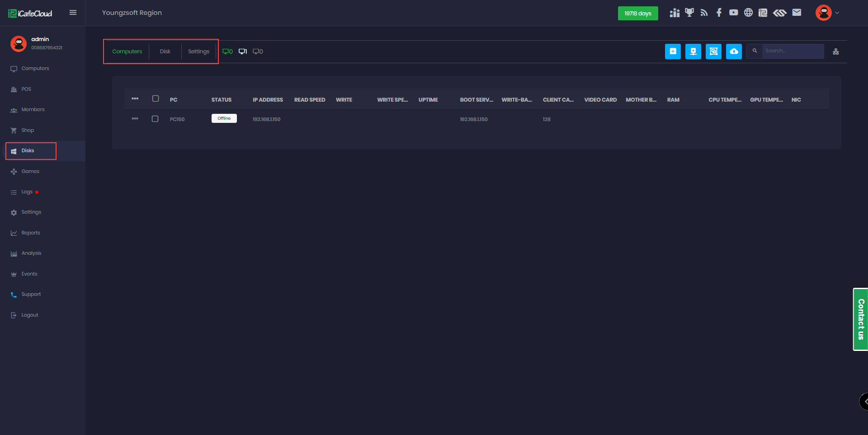Open the Facebook link icon
Screen dimensions: 868x435
[719, 13]
